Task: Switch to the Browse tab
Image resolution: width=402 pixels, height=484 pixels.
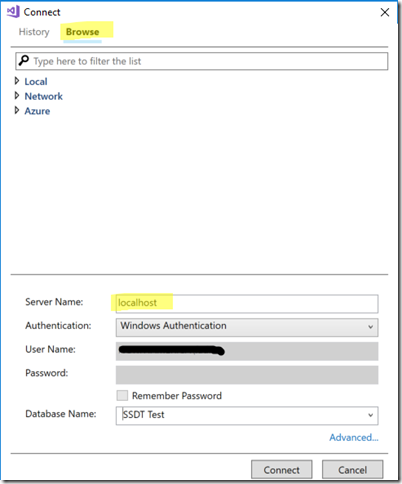Action: [x=82, y=32]
